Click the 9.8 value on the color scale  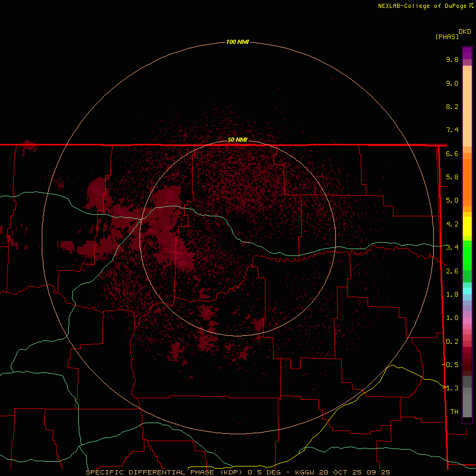pos(452,59)
